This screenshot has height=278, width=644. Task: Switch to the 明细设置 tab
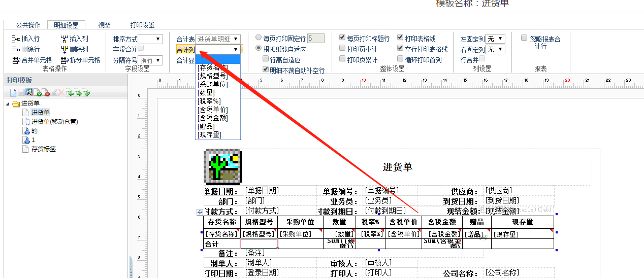point(66,25)
